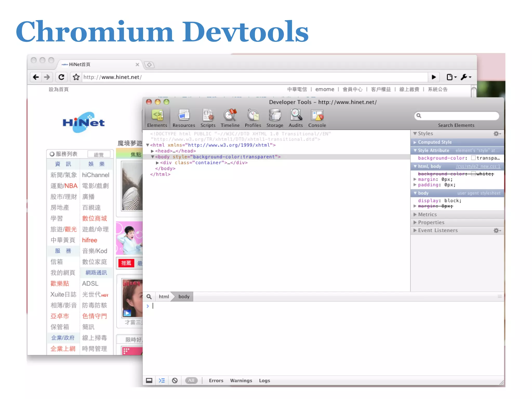The width and height of the screenshot is (532, 399).
Task: Toggle the dock to main window button
Action: click(x=149, y=381)
